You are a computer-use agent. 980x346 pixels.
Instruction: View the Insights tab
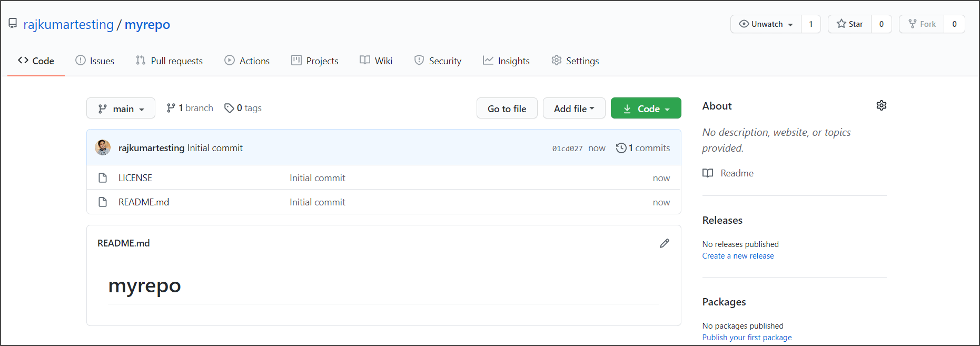click(x=506, y=61)
